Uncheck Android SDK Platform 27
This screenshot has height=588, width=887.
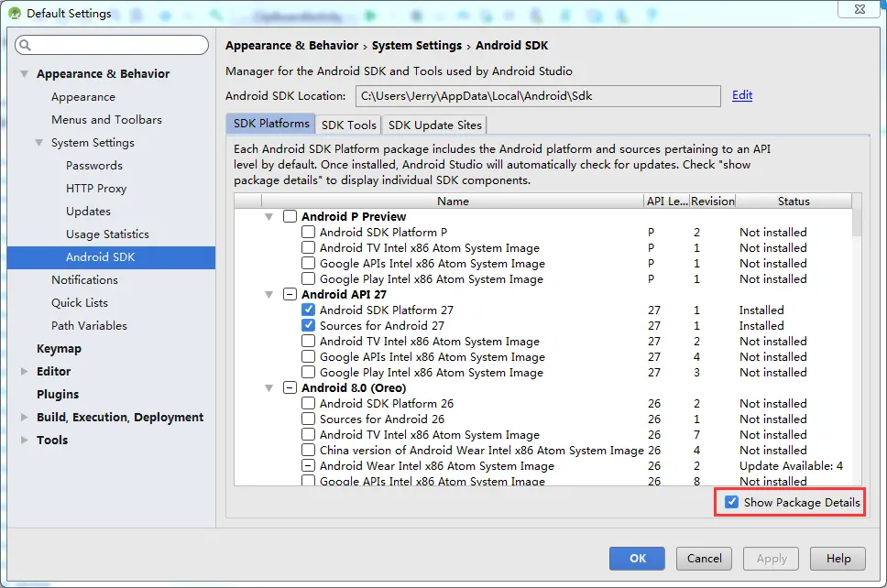click(x=308, y=310)
